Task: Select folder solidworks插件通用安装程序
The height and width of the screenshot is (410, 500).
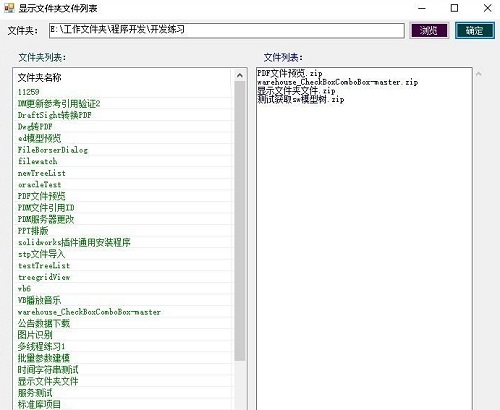Action: (x=123, y=242)
